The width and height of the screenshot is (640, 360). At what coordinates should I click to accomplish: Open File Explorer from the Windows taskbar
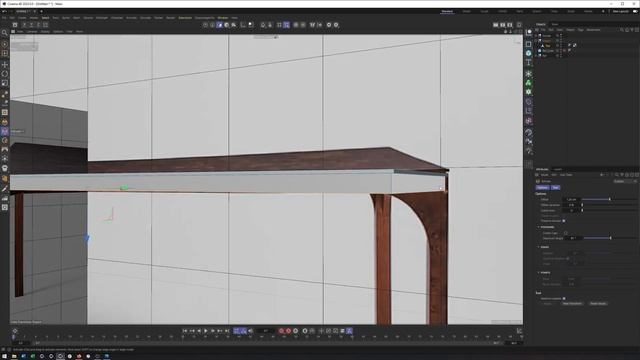[x=14, y=356]
